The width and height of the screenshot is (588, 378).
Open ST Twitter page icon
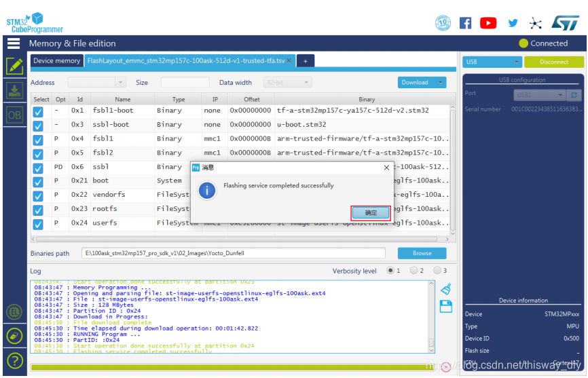(x=513, y=23)
